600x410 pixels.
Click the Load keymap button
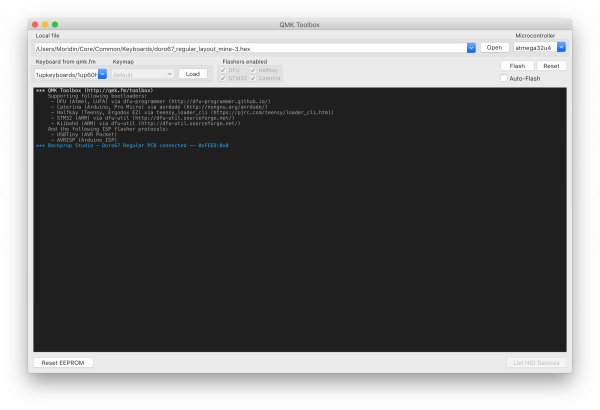(x=192, y=74)
